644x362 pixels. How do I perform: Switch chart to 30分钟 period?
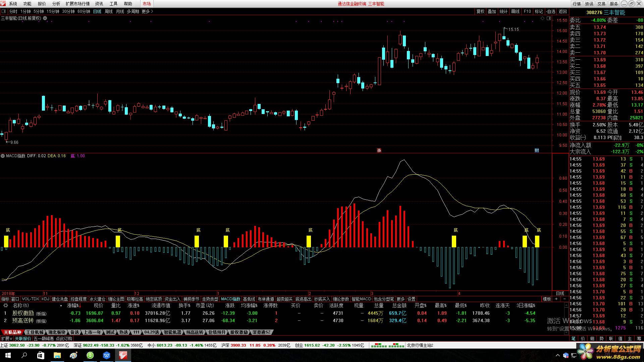click(68, 11)
